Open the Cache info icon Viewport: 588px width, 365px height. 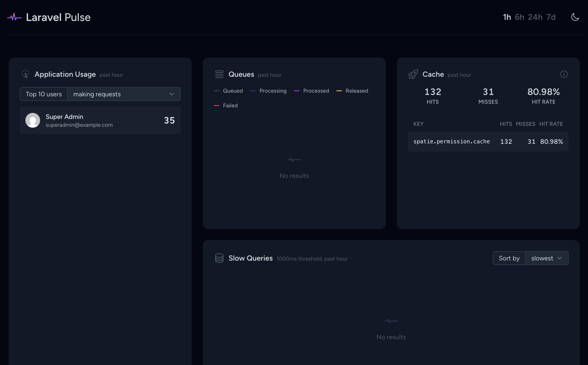tap(564, 74)
